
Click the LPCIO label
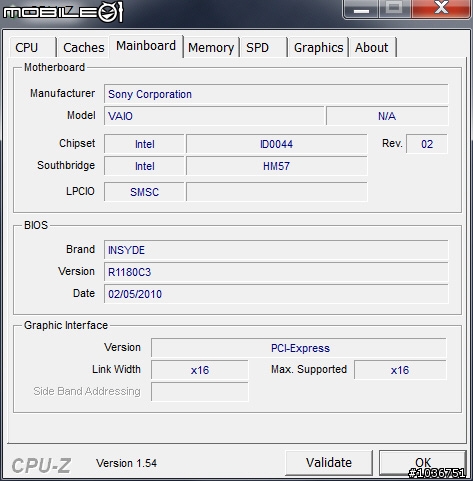pyautogui.click(x=80, y=191)
